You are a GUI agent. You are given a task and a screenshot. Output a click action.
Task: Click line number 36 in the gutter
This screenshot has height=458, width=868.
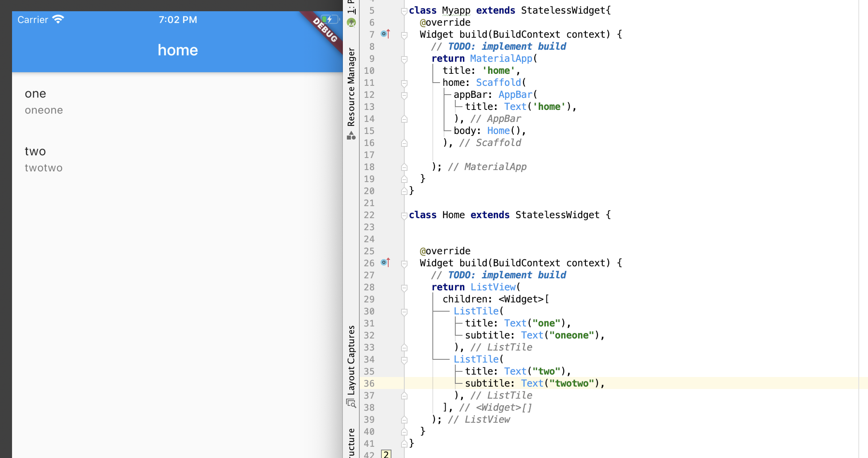369,383
